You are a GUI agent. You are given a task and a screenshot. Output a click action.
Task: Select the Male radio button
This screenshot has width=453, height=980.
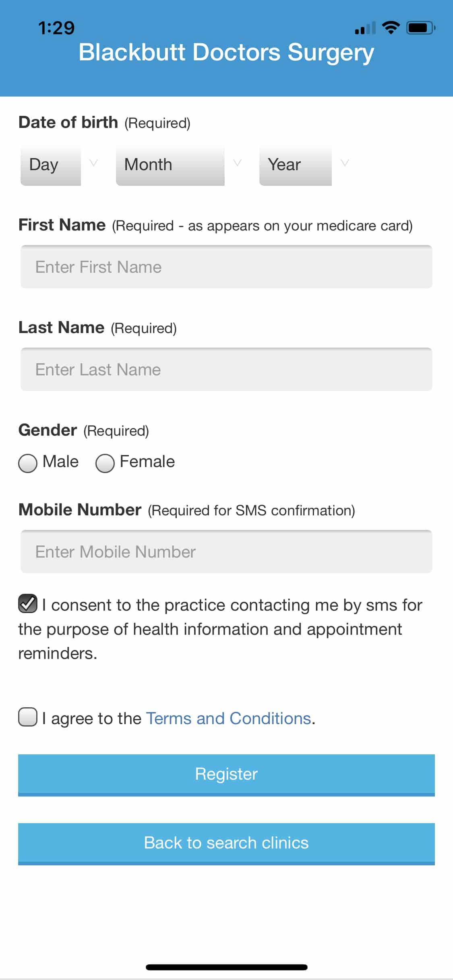coord(28,463)
